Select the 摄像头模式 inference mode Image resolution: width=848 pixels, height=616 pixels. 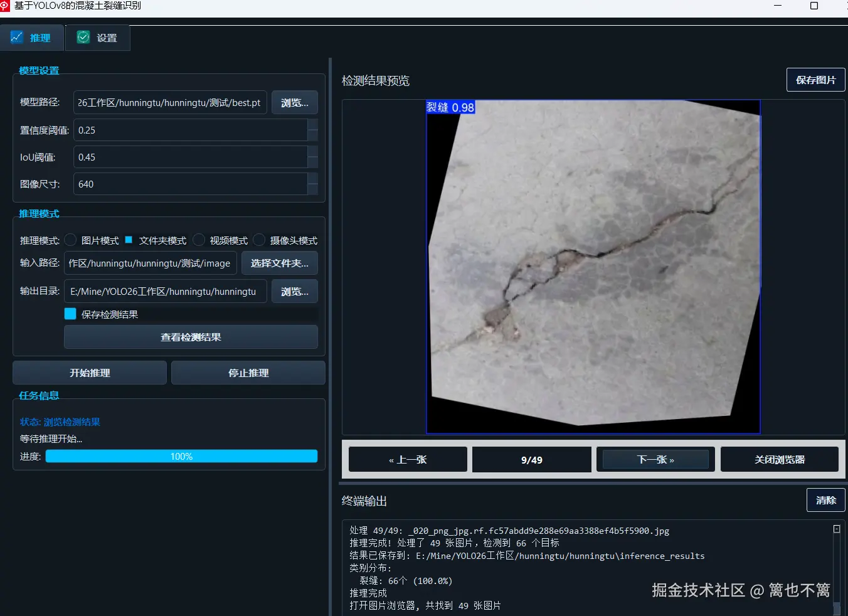[259, 240]
